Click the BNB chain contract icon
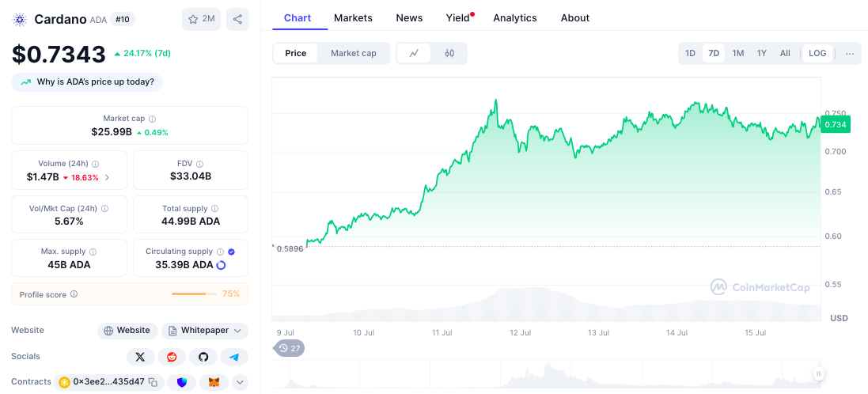868x394 pixels. 64,382
